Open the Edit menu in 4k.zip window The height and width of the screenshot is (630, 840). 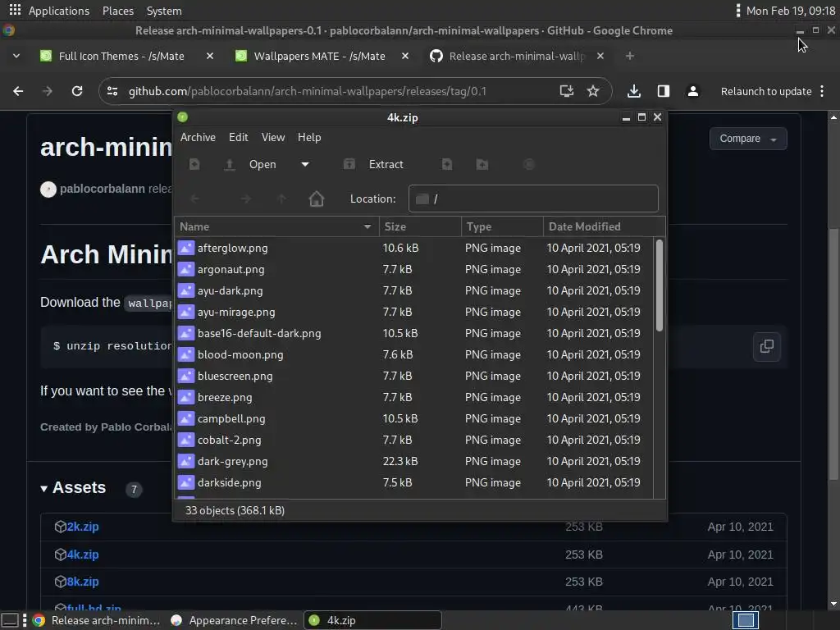pyautogui.click(x=239, y=137)
